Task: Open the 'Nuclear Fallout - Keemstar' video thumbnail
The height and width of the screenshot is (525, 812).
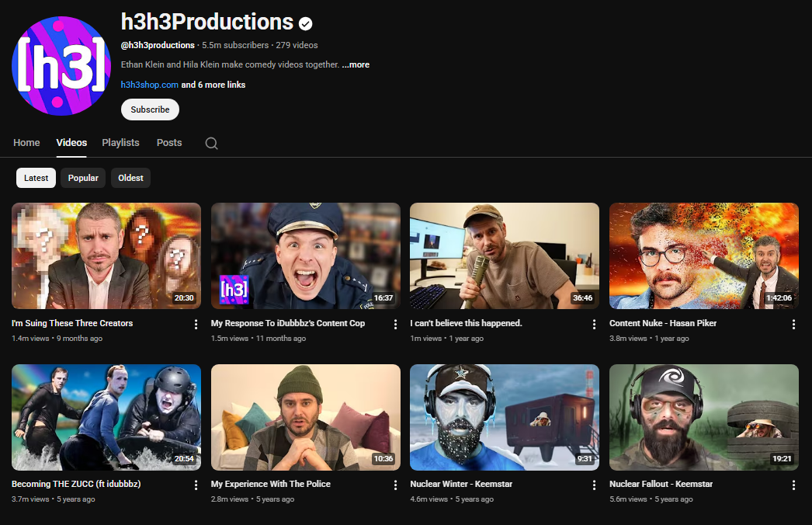Action: pos(703,417)
